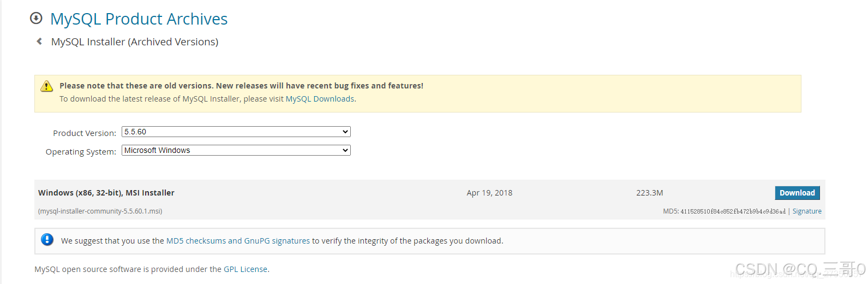
Task: Click the mysql-installer-community-5.5.60.1.msi filename
Action: click(x=100, y=211)
